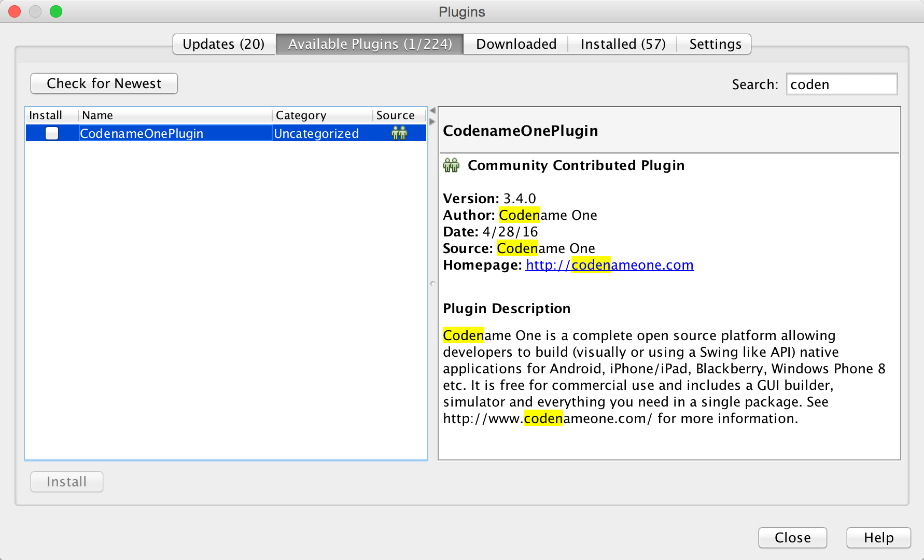
Task: Open the http://codenameone.com homepage link
Action: coord(609,265)
